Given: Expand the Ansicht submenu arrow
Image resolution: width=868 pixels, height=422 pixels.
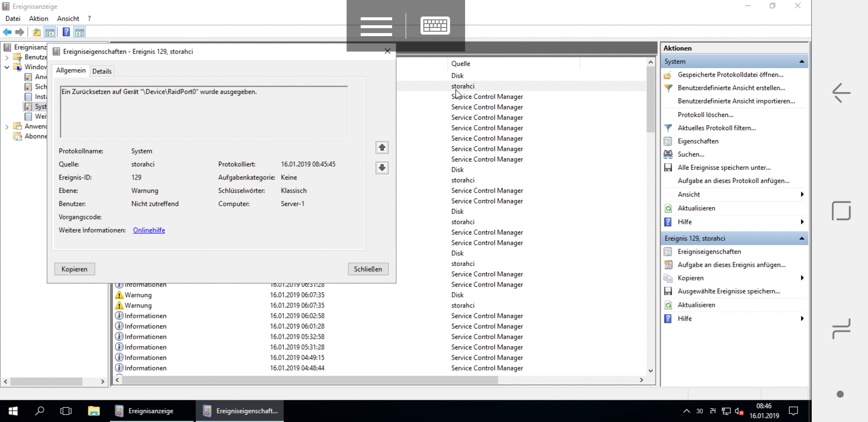Looking at the screenshot, I should [x=802, y=194].
